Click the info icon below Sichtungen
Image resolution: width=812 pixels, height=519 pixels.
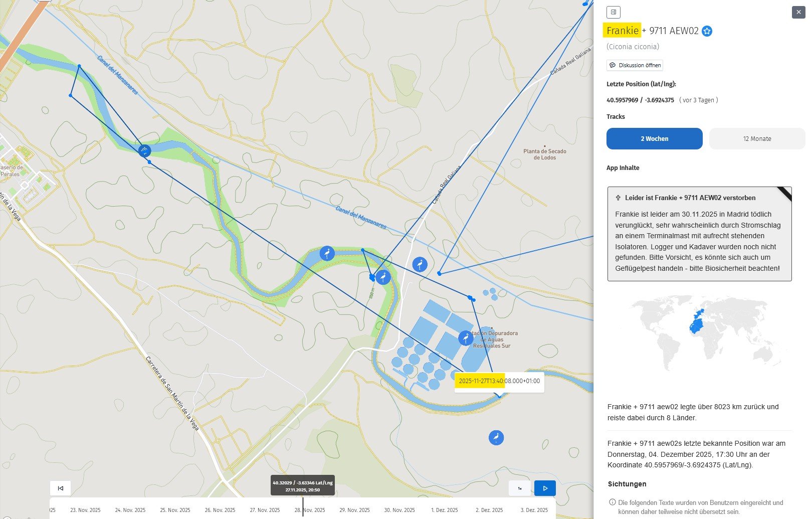coord(612,502)
